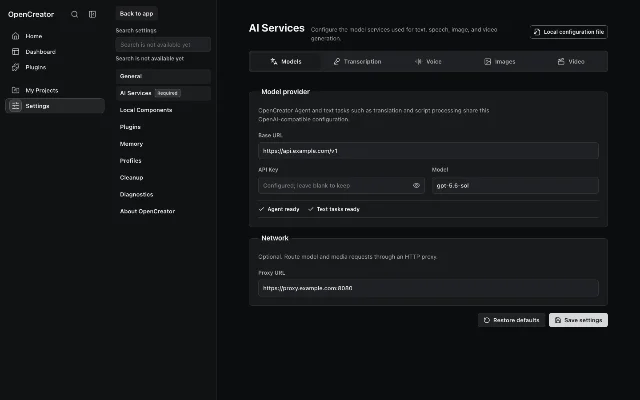Viewport: 640px width, 400px height.
Task: Open AI Services settings section
Action: coord(163,93)
